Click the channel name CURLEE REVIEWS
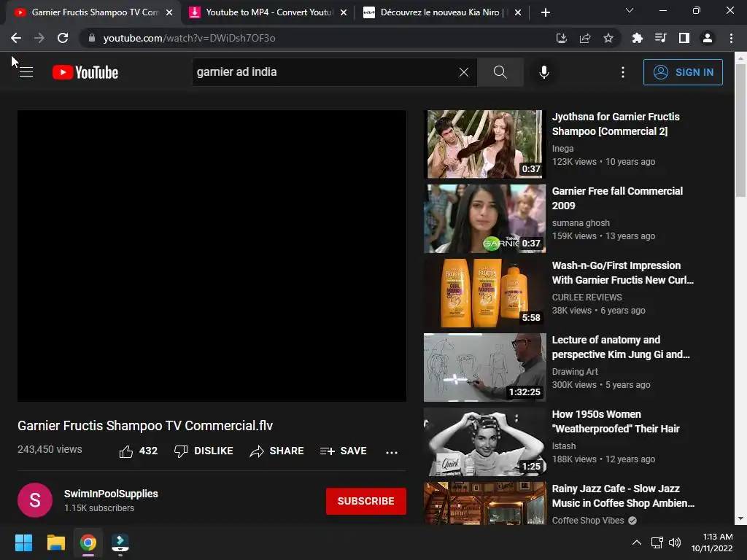This screenshot has height=560, width=747. tap(587, 297)
